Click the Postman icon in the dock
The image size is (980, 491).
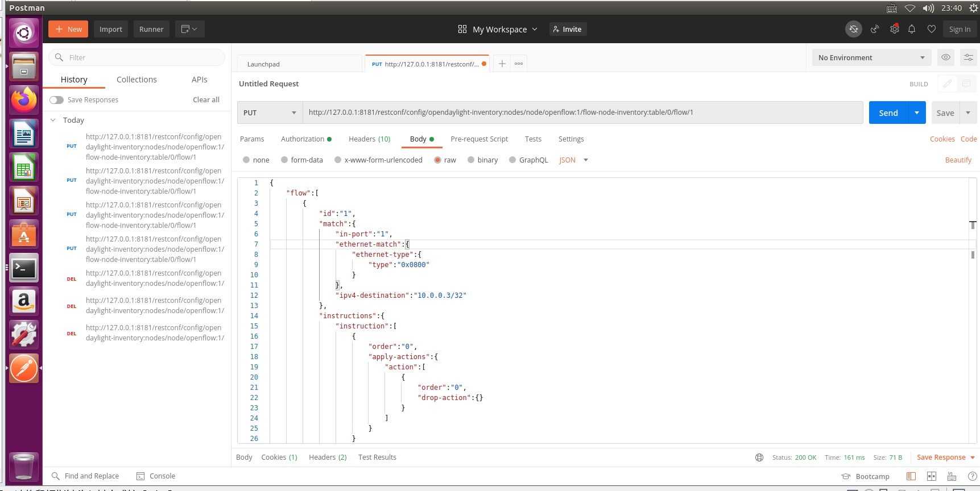click(x=24, y=368)
